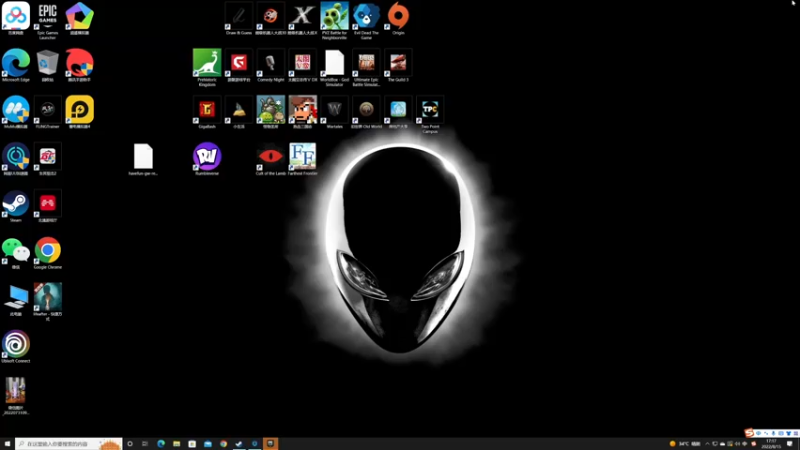Click the Windows Start button

coord(7,444)
